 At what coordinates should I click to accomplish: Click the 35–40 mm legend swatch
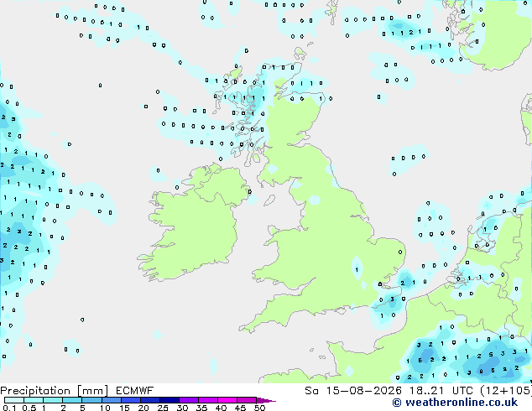point(207,400)
